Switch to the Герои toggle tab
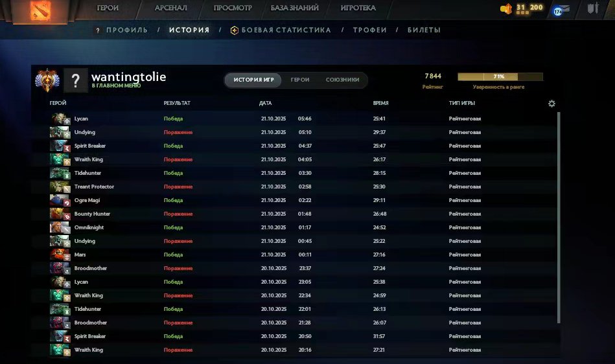The height and width of the screenshot is (364, 615). click(x=299, y=80)
